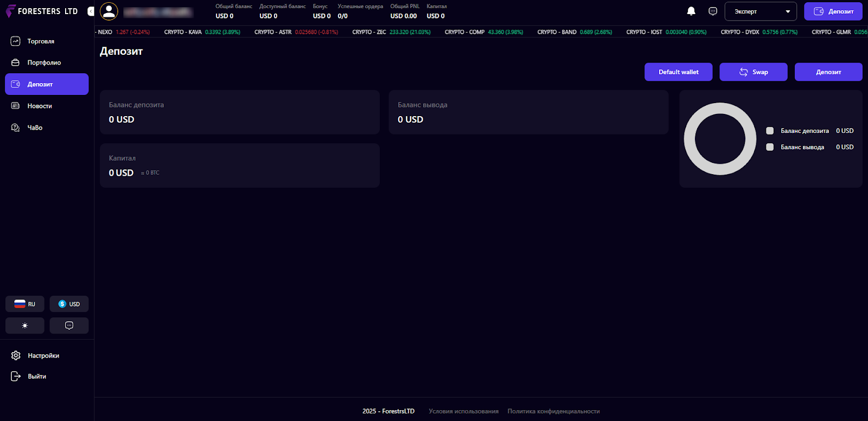Open the chat message icon in header
Image resolution: width=868 pixels, height=421 pixels.
click(x=713, y=11)
